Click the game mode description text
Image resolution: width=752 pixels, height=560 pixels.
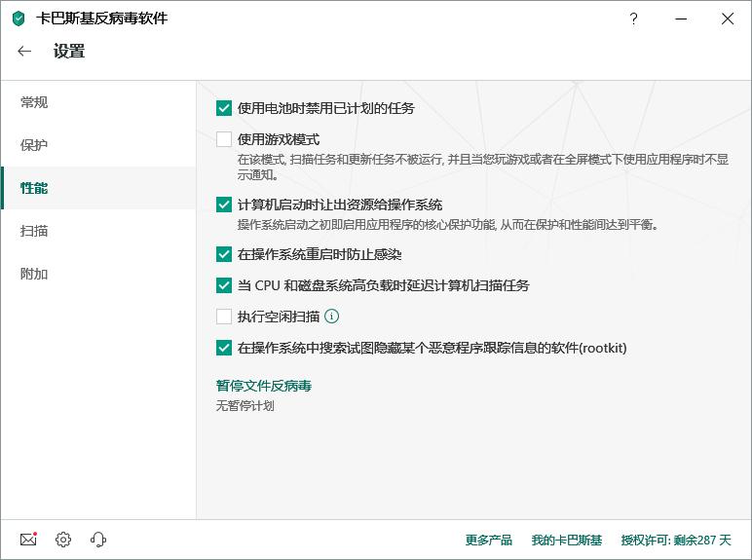point(483,167)
